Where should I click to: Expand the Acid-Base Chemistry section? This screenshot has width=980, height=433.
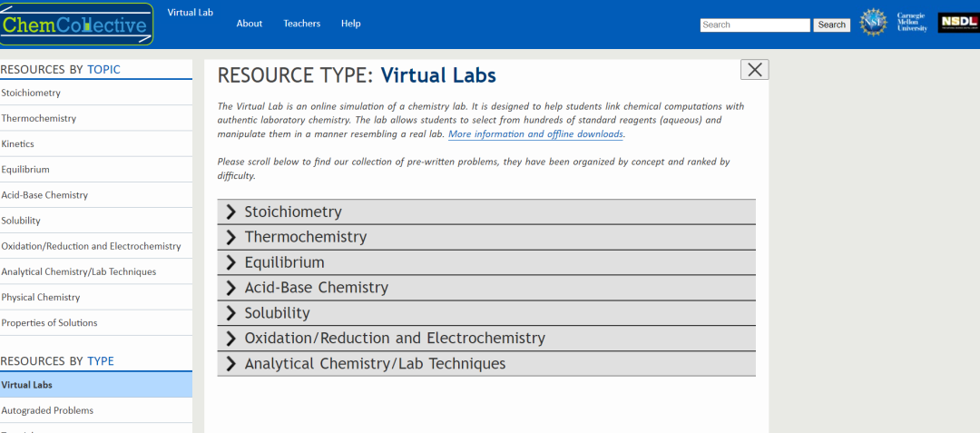(486, 288)
